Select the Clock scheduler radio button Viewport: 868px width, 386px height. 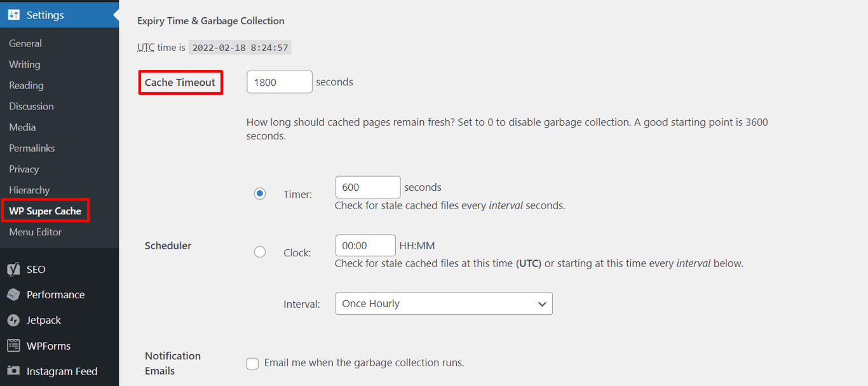pos(260,251)
